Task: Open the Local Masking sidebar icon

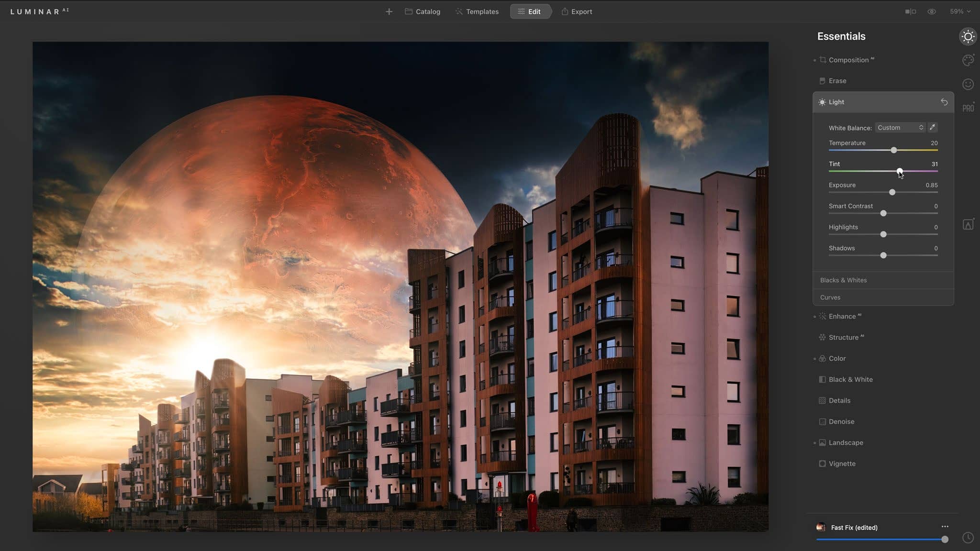Action: click(968, 225)
